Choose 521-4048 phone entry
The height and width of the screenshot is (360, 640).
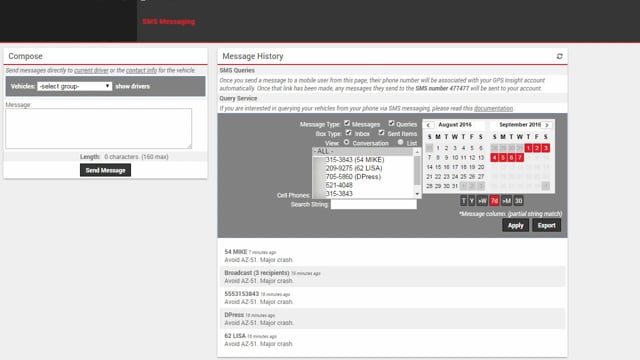click(x=362, y=185)
